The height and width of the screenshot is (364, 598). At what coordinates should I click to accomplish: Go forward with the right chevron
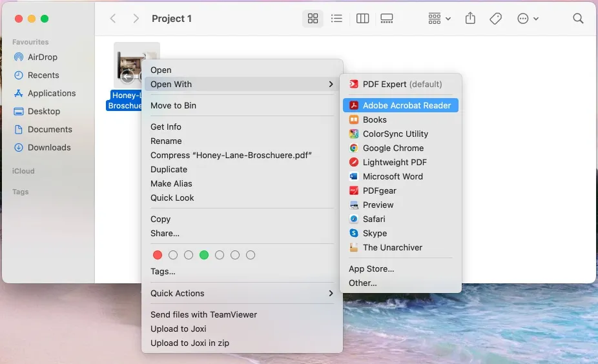click(136, 18)
